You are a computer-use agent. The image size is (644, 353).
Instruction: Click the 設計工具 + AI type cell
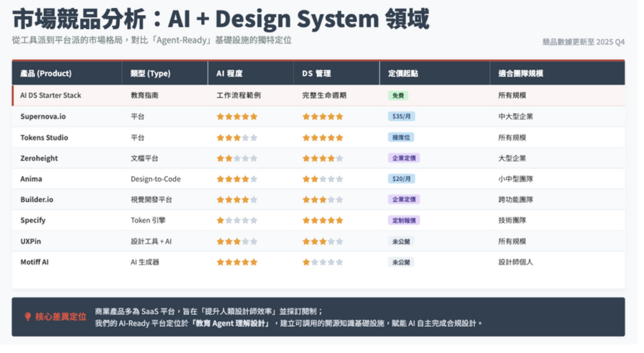pos(151,241)
